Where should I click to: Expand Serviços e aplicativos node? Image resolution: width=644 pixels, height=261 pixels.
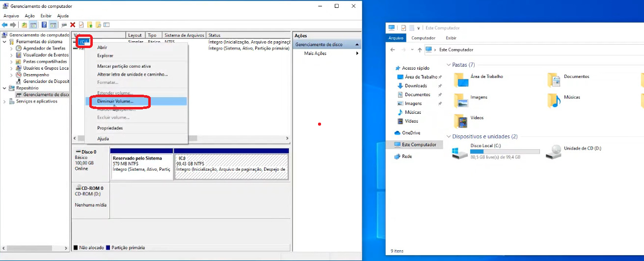pyautogui.click(x=4, y=102)
